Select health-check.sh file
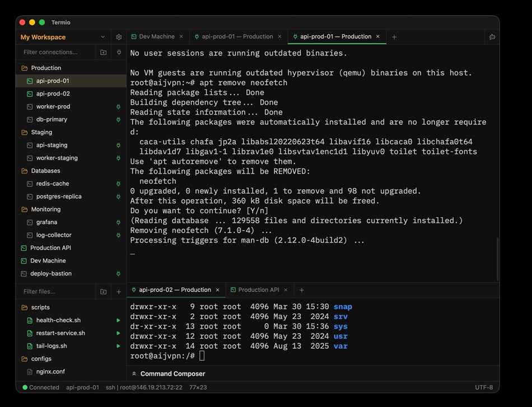 (x=71, y=320)
